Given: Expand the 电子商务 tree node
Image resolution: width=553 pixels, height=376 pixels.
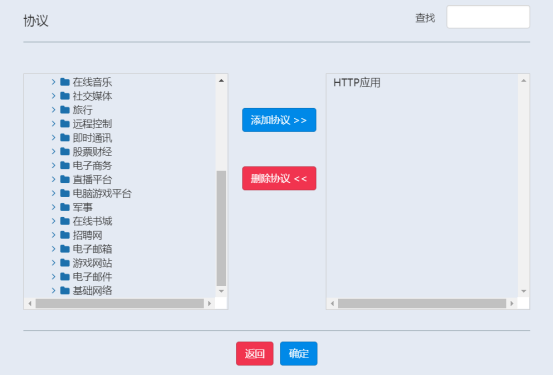Looking at the screenshot, I should pyautogui.click(x=53, y=165).
